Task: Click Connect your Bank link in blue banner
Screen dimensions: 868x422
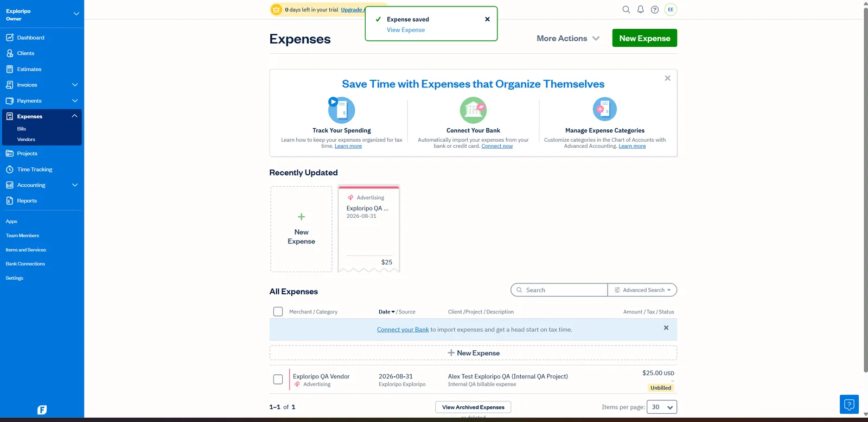Action: pos(403,330)
